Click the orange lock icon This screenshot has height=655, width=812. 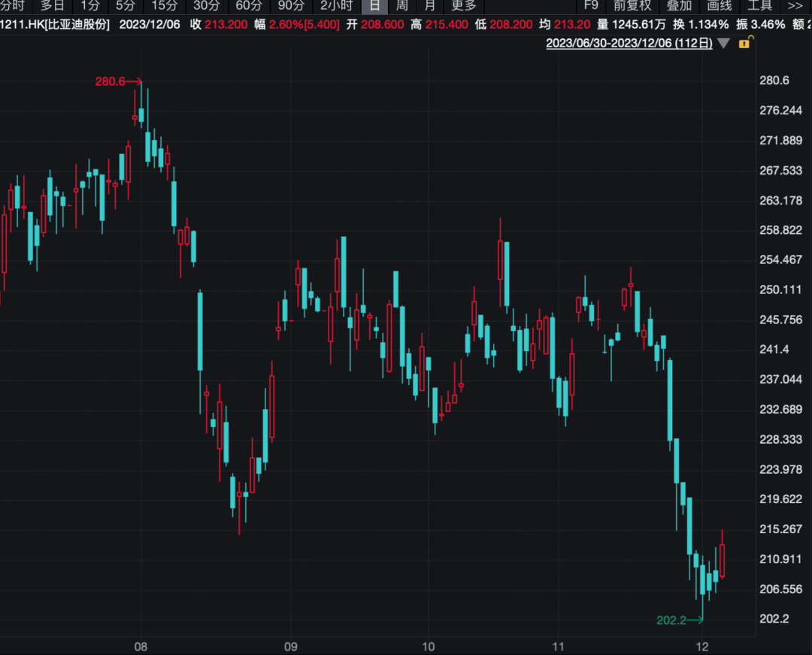(x=745, y=43)
